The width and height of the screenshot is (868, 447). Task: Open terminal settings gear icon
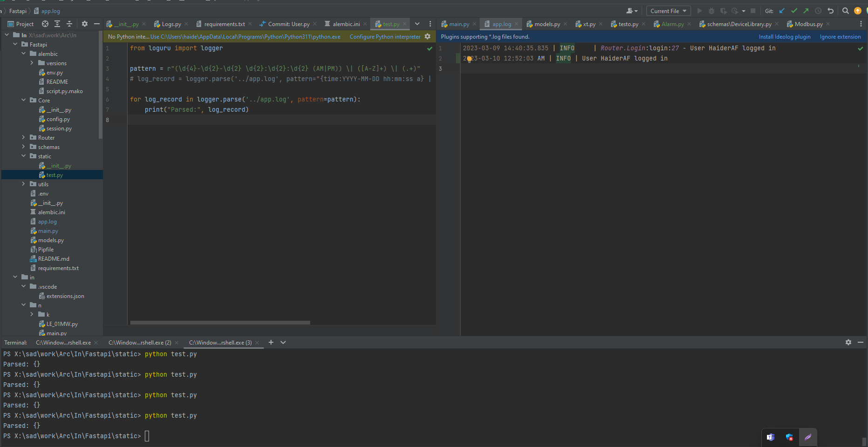(848, 342)
